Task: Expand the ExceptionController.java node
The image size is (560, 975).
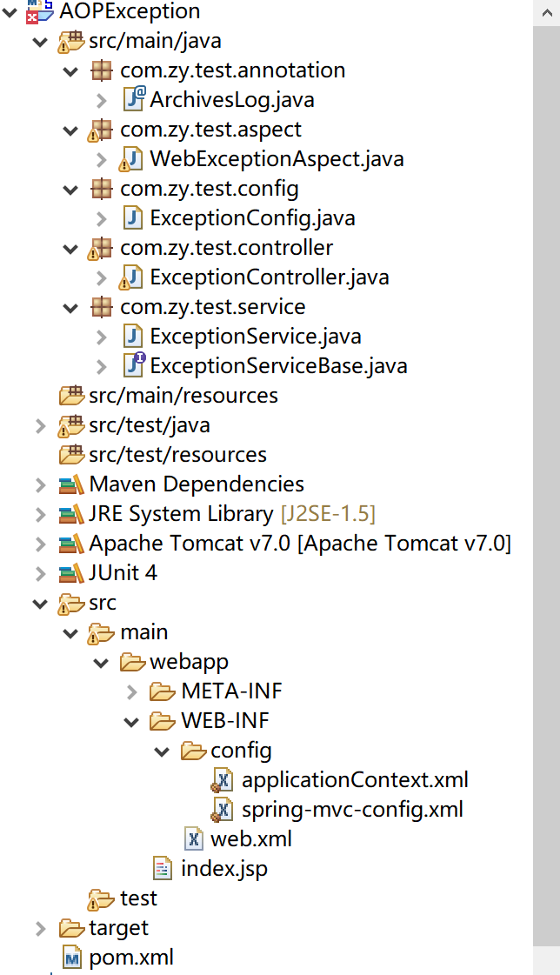Action: tap(102, 277)
